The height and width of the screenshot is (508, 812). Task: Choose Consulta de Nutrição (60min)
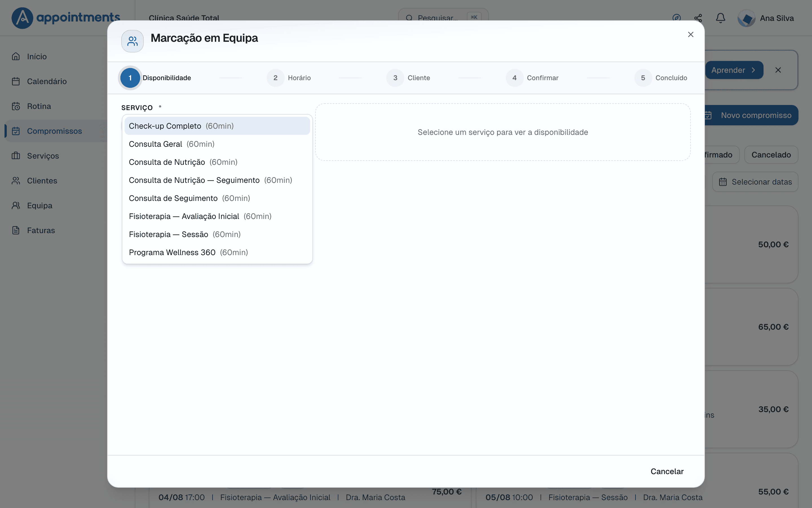(217, 162)
